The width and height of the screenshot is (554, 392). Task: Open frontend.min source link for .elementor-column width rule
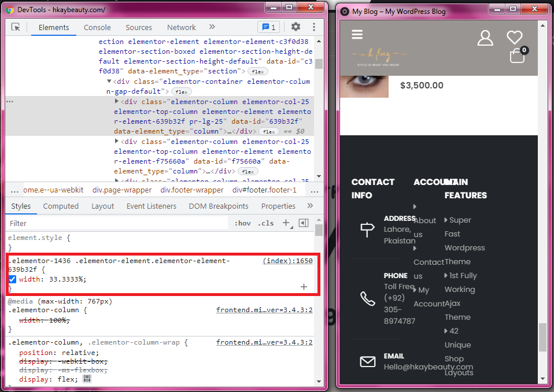(x=264, y=310)
